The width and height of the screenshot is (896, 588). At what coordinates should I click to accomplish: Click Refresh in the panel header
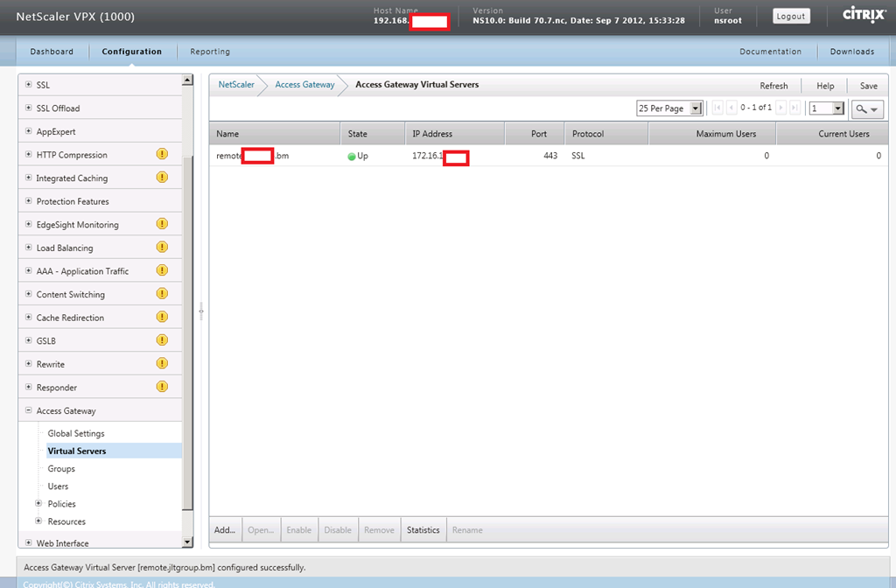pyautogui.click(x=773, y=86)
